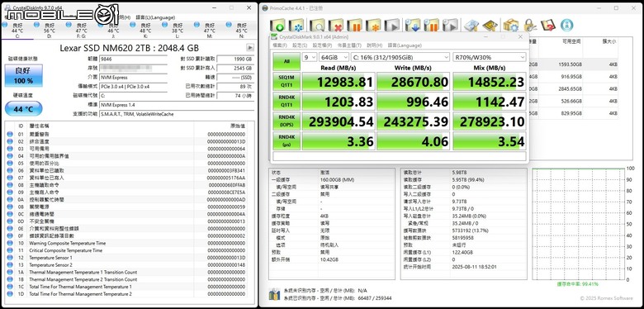Click the PrimoCache gold chip memory icon
This screenshot has height=309, width=644.
[490, 26]
